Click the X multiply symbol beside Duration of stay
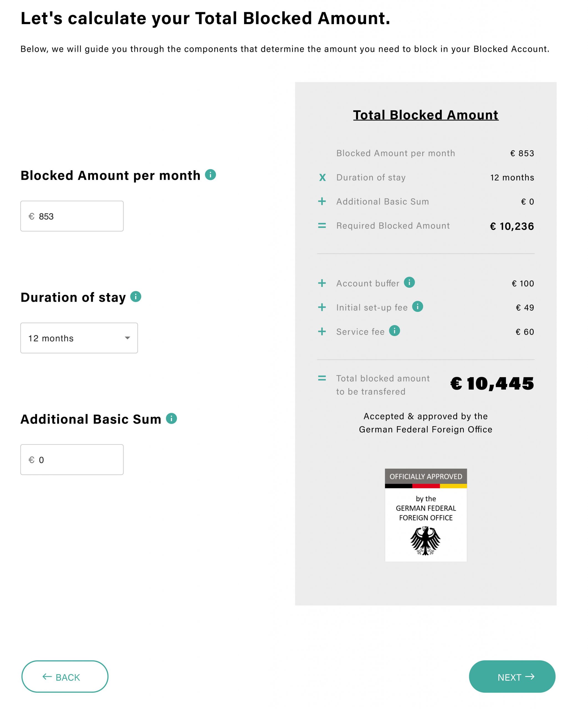The width and height of the screenshot is (588, 709). (x=322, y=178)
